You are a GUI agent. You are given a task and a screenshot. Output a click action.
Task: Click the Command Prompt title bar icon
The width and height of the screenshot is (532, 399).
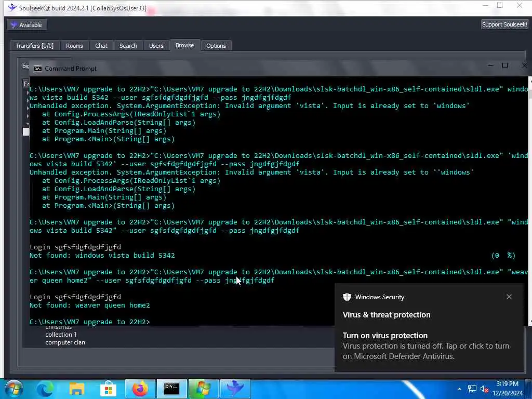37,69
